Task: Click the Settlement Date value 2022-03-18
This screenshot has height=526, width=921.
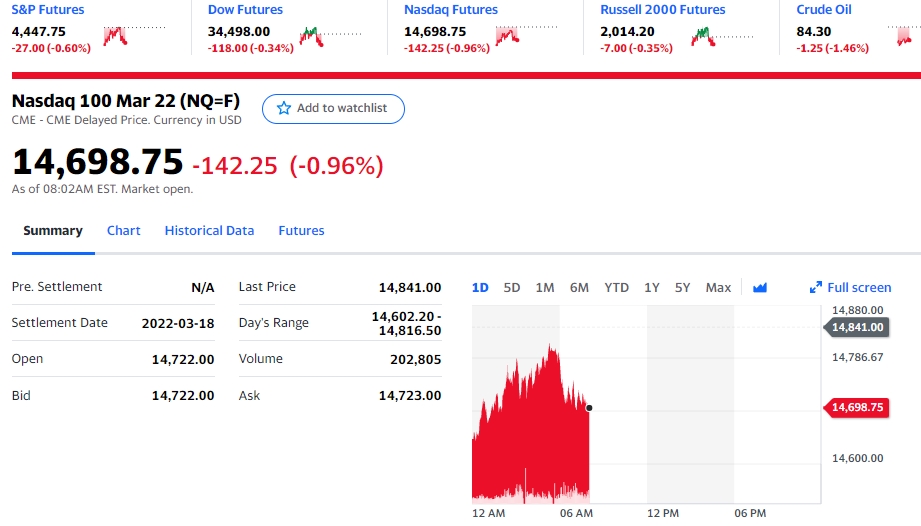Action: (178, 323)
